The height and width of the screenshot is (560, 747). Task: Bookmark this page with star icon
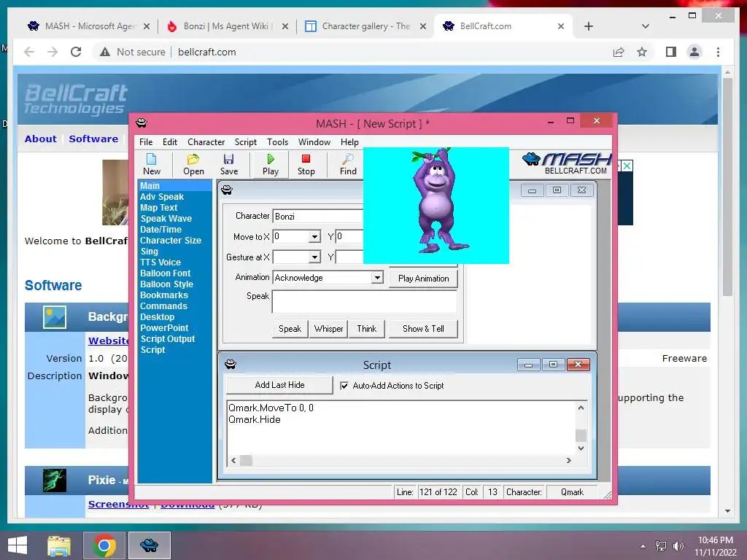[x=642, y=52]
